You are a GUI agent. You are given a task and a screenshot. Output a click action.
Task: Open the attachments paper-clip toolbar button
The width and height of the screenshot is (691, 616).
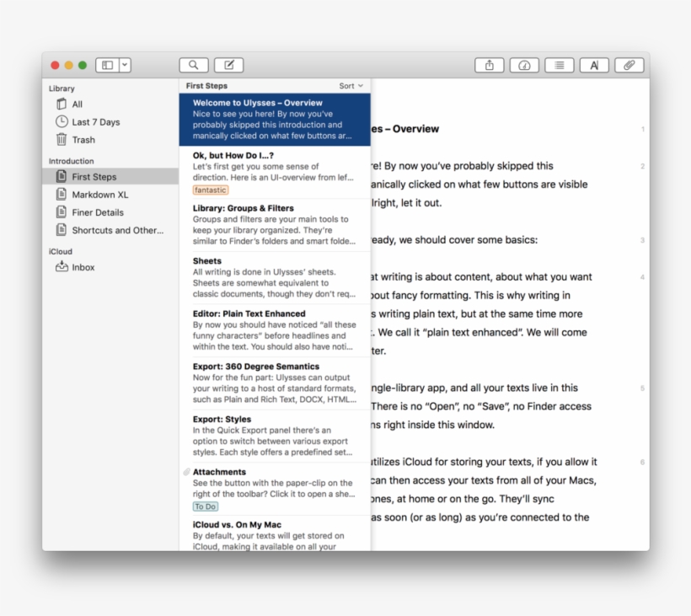[x=629, y=65]
